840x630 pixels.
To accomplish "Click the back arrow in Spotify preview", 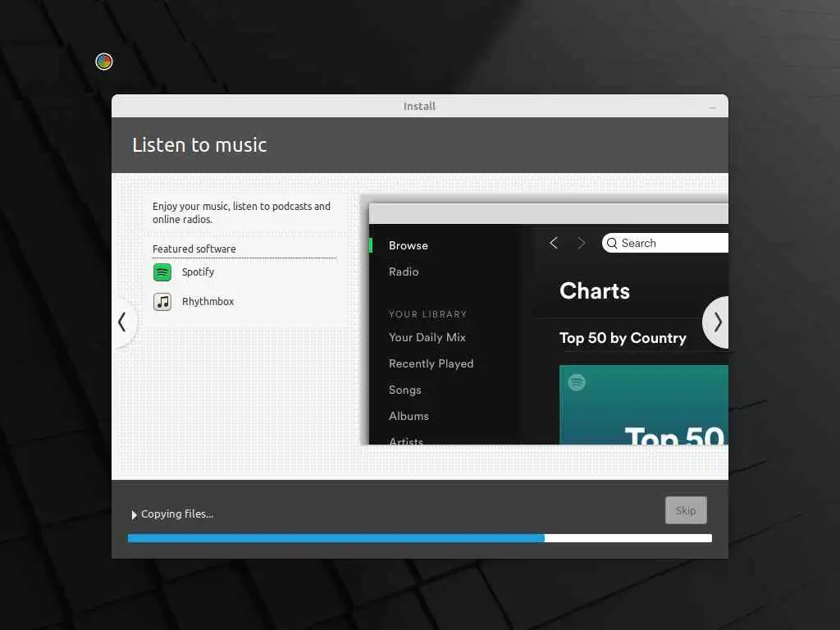I will tap(554, 243).
